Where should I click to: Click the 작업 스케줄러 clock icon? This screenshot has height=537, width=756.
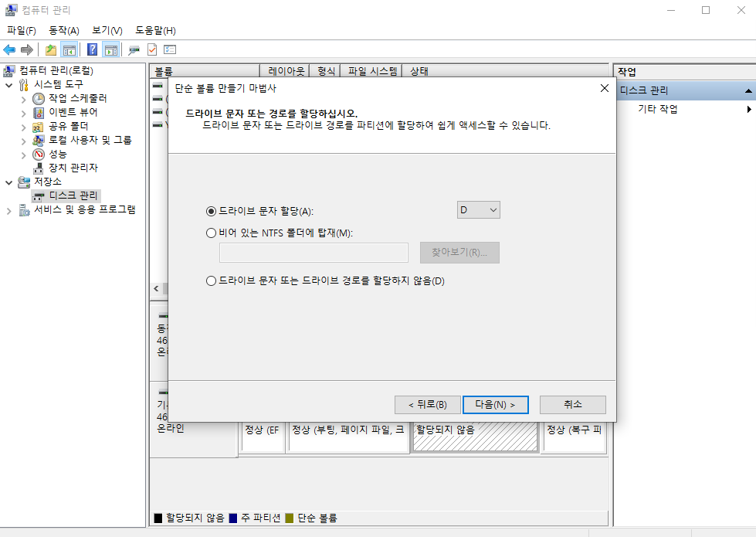39,99
